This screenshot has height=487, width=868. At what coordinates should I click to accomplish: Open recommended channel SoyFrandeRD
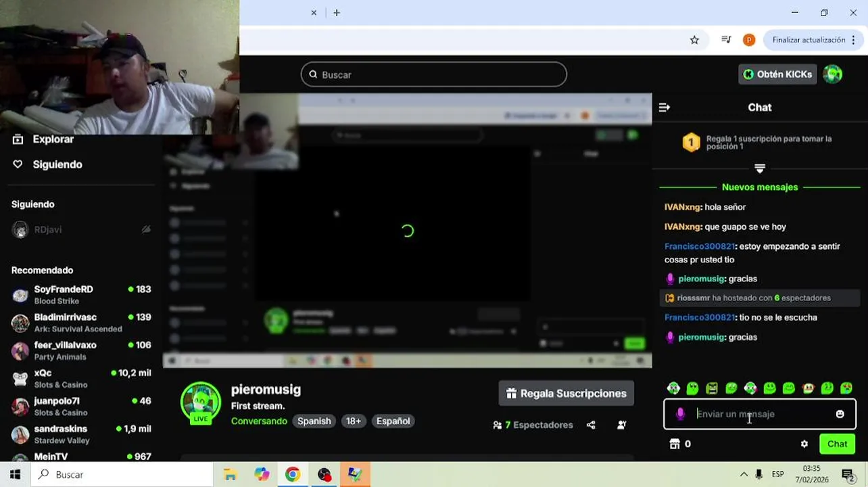click(81, 294)
